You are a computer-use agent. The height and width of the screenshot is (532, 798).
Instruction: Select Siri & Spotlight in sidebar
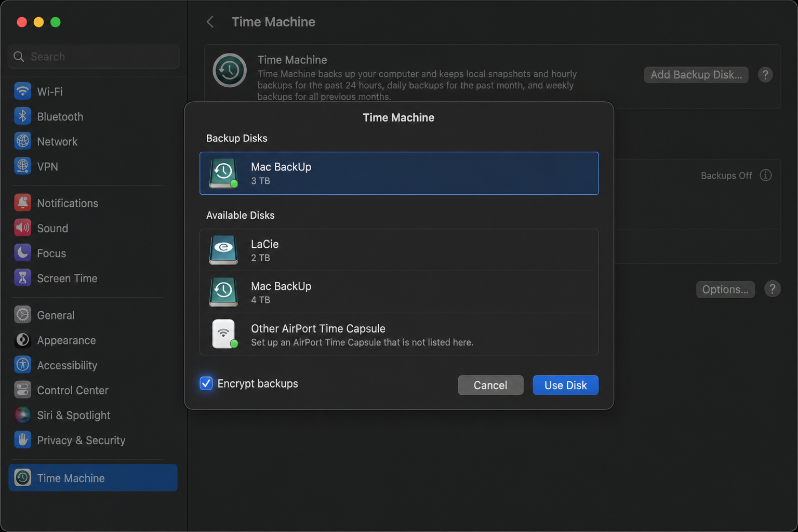[93, 415]
